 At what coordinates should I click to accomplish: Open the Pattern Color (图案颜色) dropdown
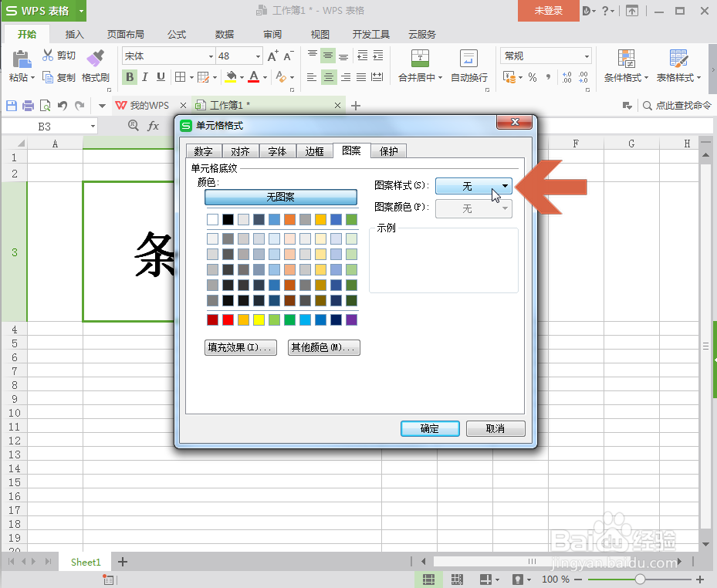click(x=474, y=208)
